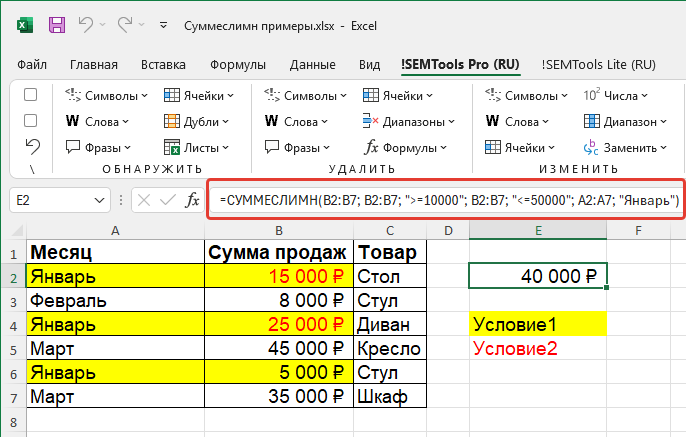Click into the СУММЕСЛИМН formula bar text
The width and height of the screenshot is (686, 437).
449,200
